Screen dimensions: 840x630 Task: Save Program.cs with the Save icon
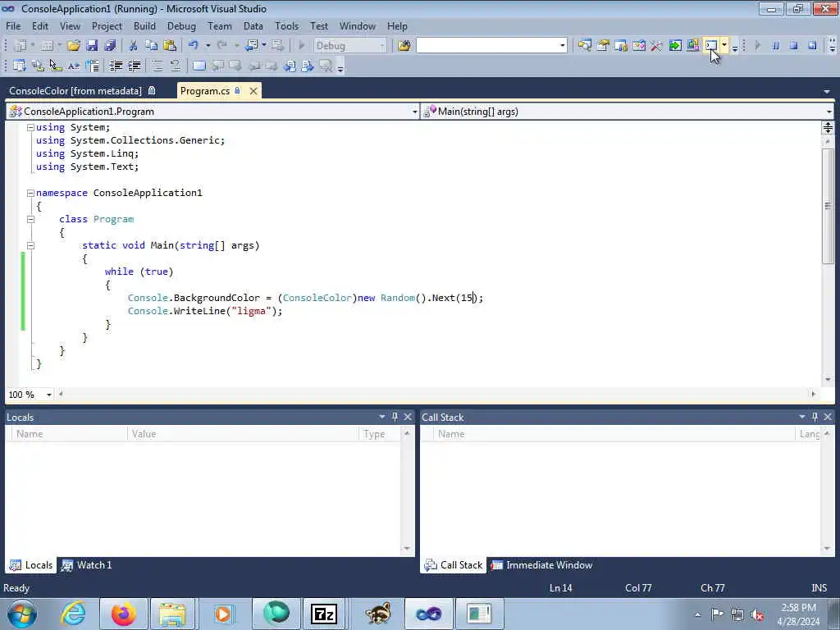pos(92,46)
